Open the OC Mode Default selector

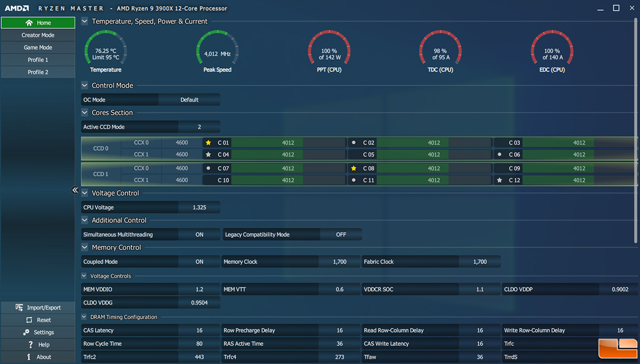pos(189,100)
